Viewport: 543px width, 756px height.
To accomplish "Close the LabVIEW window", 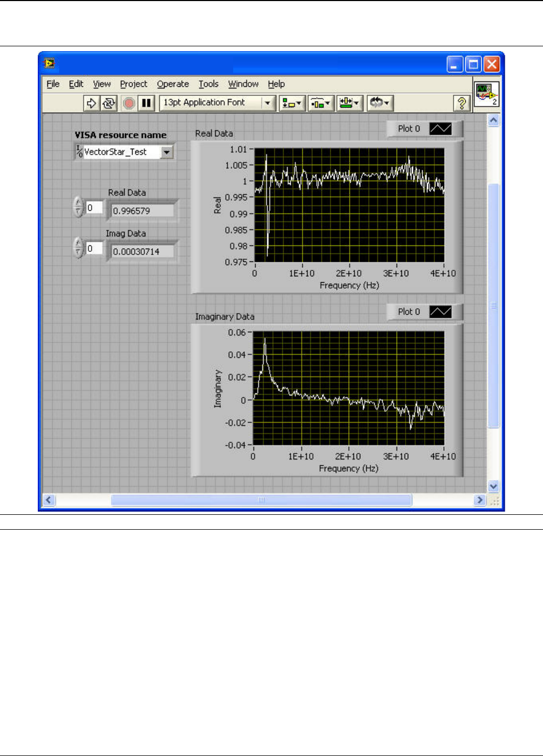I will click(491, 64).
